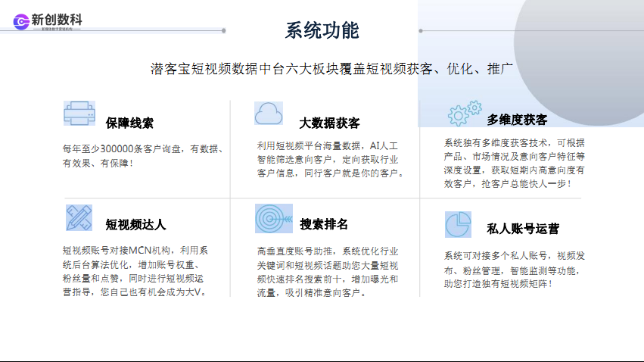Click the line 高垂直度账号助推，系统优化行业
The width and height of the screenshot is (644, 362).
[x=328, y=251]
